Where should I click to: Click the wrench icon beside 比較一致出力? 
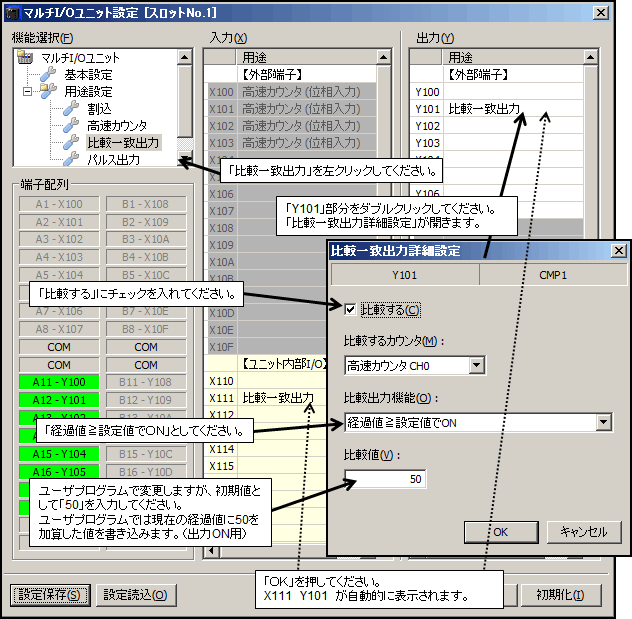[70, 143]
